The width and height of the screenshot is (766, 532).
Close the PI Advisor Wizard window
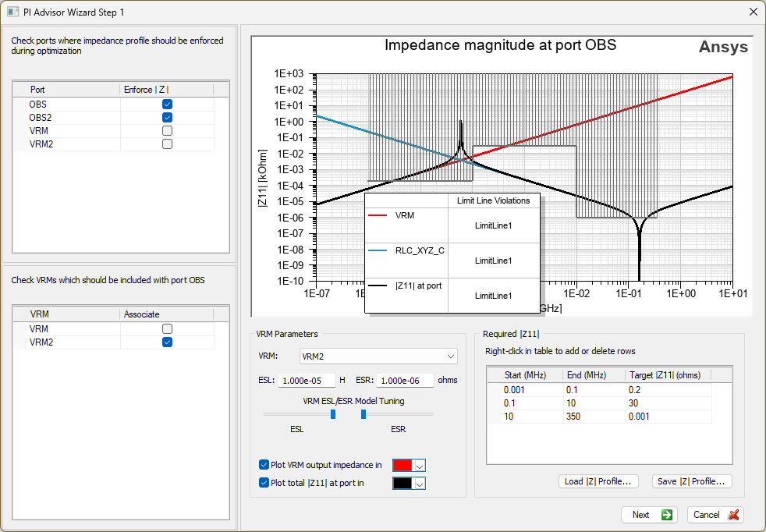(x=753, y=12)
